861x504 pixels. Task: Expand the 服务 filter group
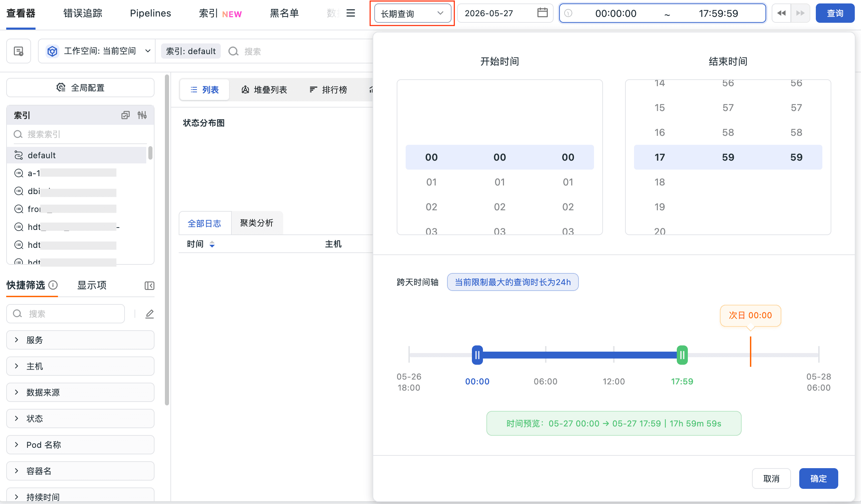[80, 340]
